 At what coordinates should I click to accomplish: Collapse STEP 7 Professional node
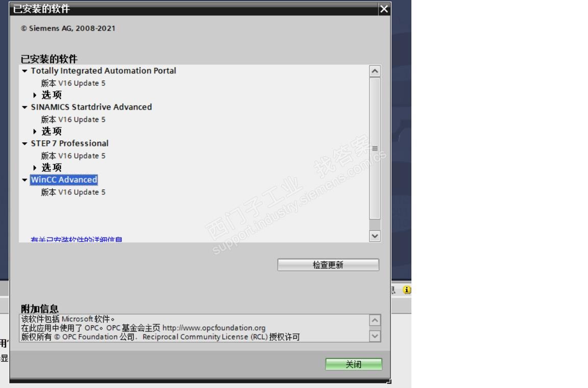tap(24, 144)
